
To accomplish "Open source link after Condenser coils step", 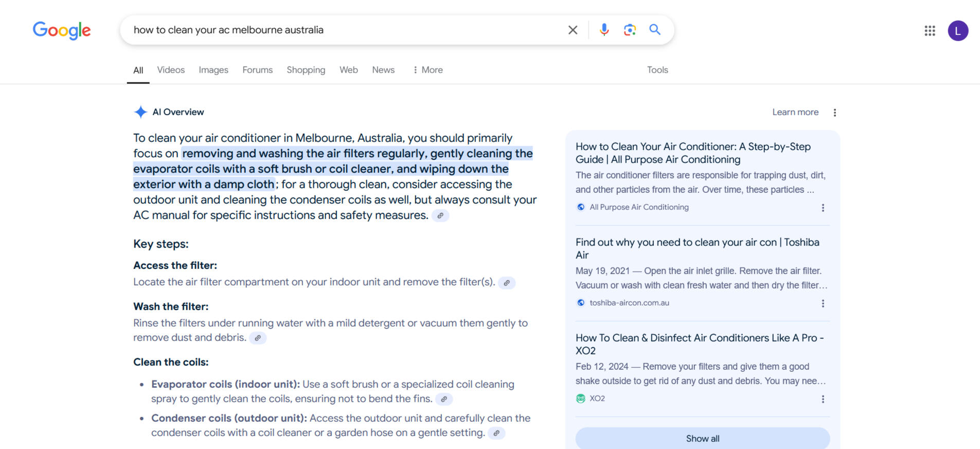I will pyautogui.click(x=496, y=433).
